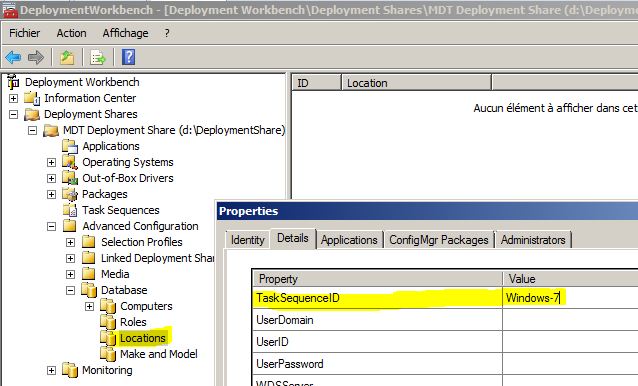Open the Action menu
Screen dimensions: 638x386
(71, 33)
